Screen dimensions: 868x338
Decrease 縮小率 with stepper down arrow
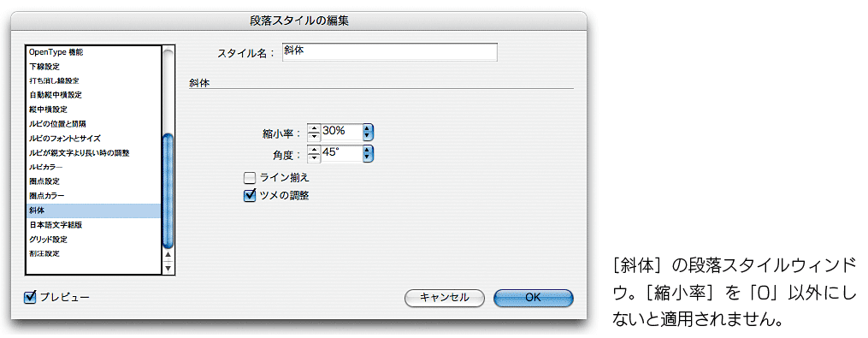pyautogui.click(x=314, y=136)
